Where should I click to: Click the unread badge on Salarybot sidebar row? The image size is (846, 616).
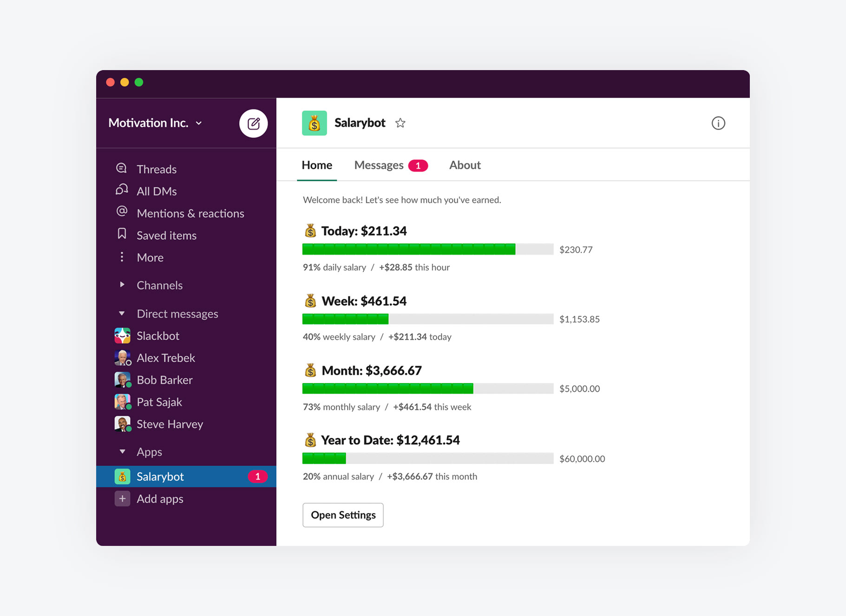(257, 476)
